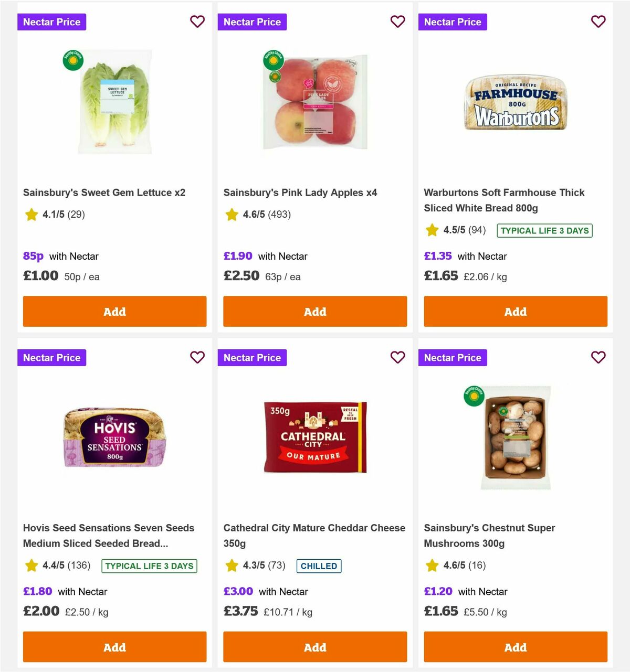Click the heart icon on Pink Lady Apples

[398, 22]
